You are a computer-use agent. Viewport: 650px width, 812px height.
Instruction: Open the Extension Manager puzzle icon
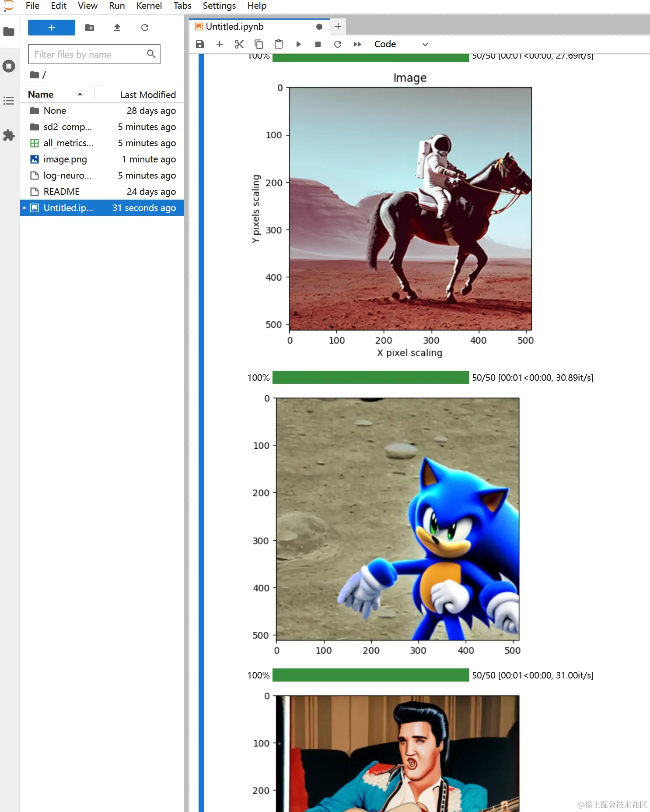click(x=9, y=135)
